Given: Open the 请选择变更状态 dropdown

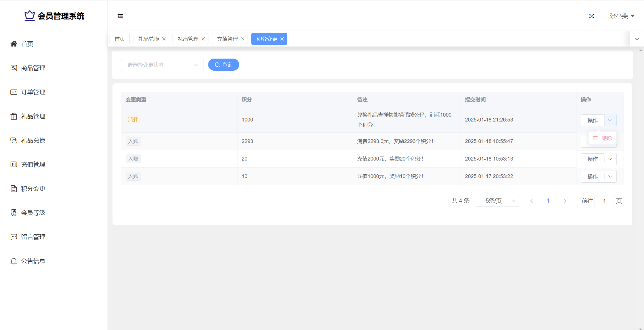Looking at the screenshot, I should pos(162,65).
